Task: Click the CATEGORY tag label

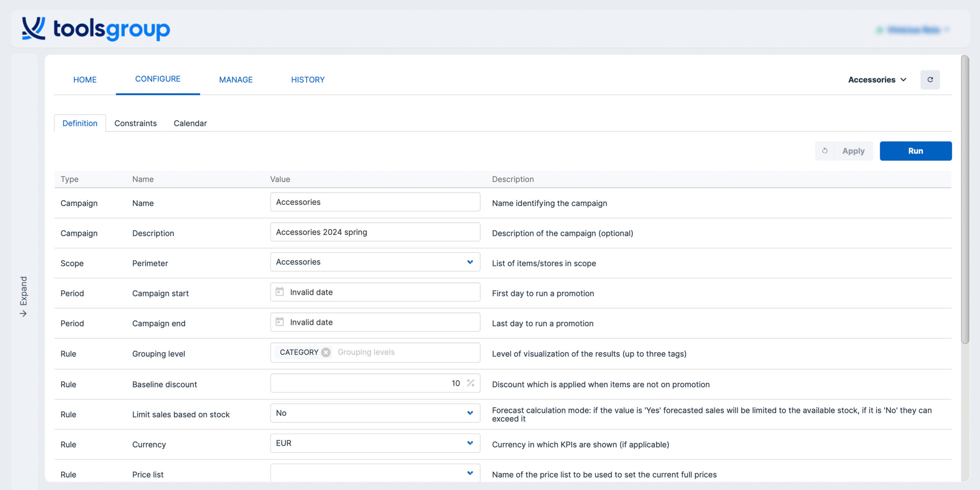Action: coord(299,352)
